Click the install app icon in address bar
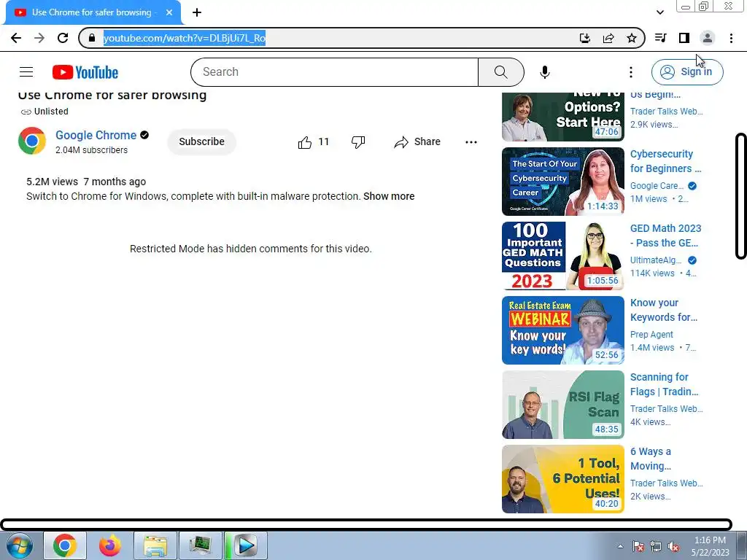 pos(585,38)
